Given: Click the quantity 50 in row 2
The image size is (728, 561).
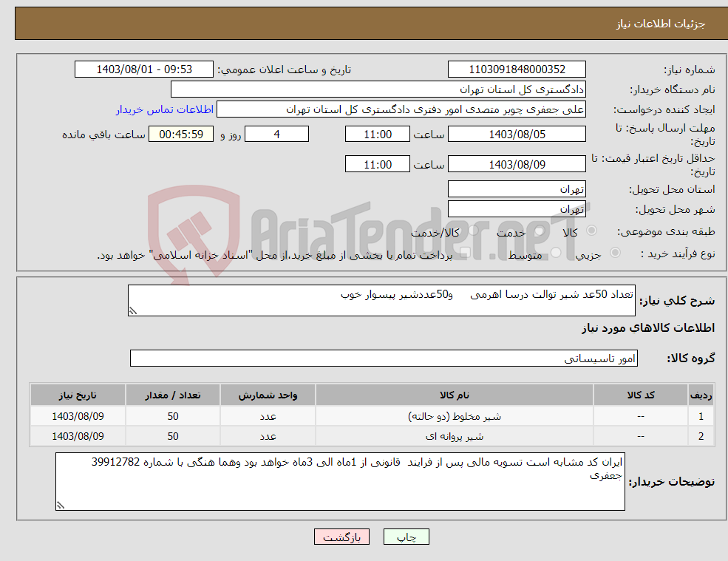Looking at the screenshot, I should click(x=173, y=437).
